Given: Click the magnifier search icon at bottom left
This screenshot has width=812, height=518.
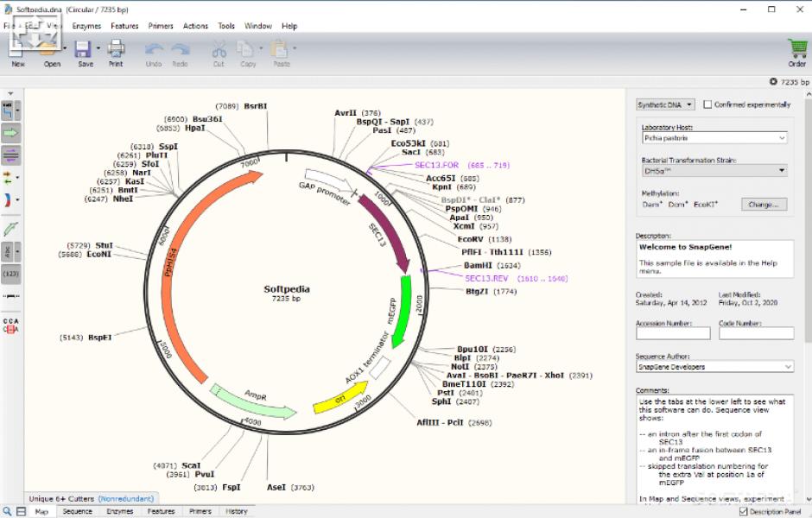Looking at the screenshot, I should [x=7, y=511].
